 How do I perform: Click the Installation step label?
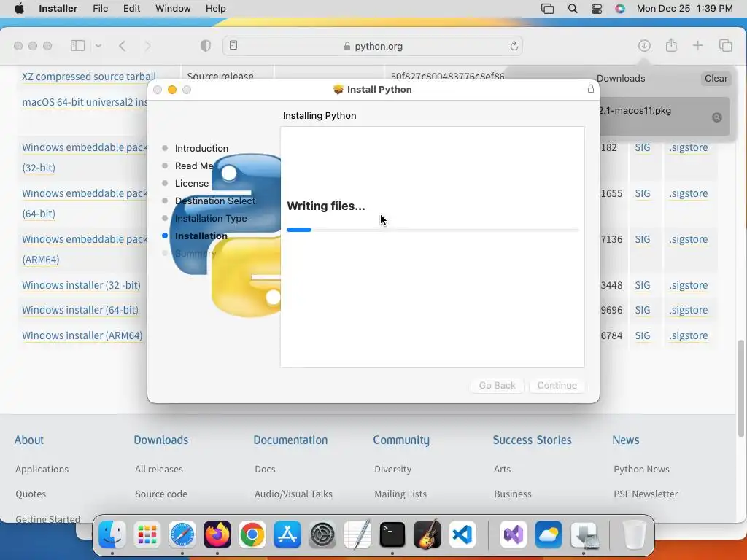click(x=201, y=236)
